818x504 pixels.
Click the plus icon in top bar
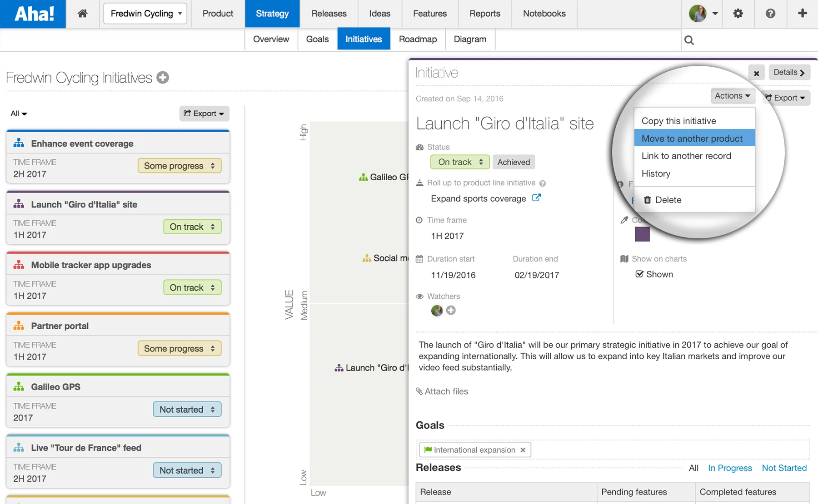[x=803, y=14]
